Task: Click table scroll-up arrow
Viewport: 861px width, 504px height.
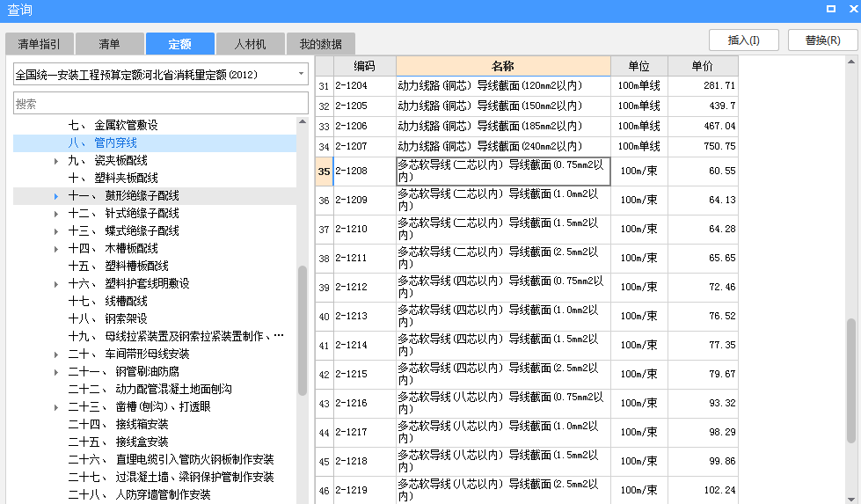Action: pos(851,62)
